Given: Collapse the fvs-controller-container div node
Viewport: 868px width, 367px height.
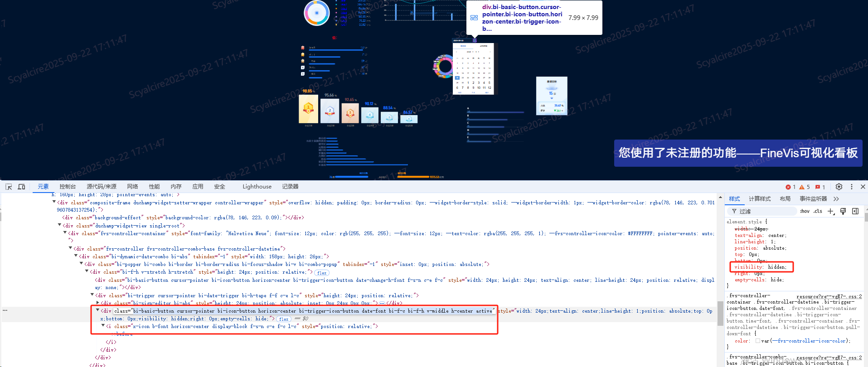Looking at the screenshot, I should point(65,233).
